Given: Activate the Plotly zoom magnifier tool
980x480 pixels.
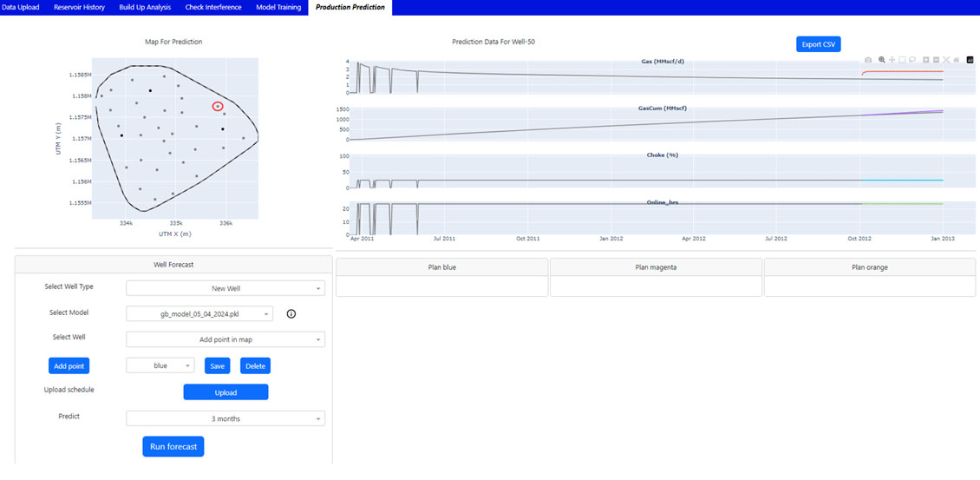Looking at the screenshot, I should click(881, 59).
